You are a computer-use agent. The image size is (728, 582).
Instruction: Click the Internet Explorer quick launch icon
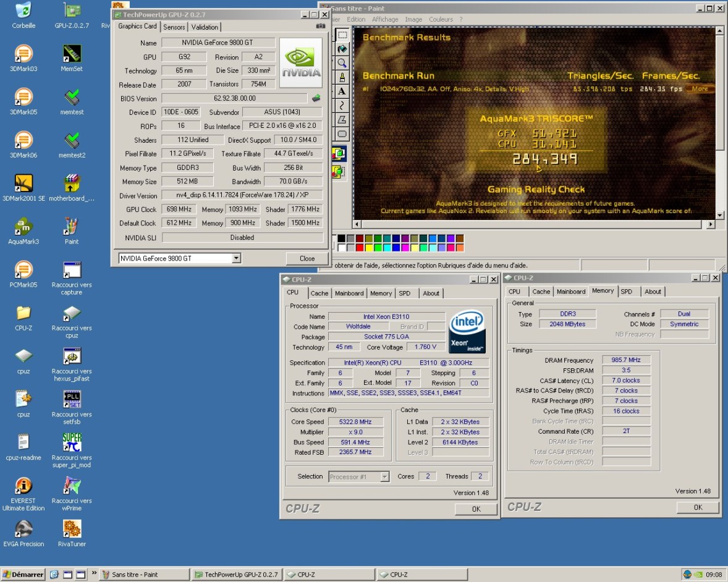click(x=54, y=575)
